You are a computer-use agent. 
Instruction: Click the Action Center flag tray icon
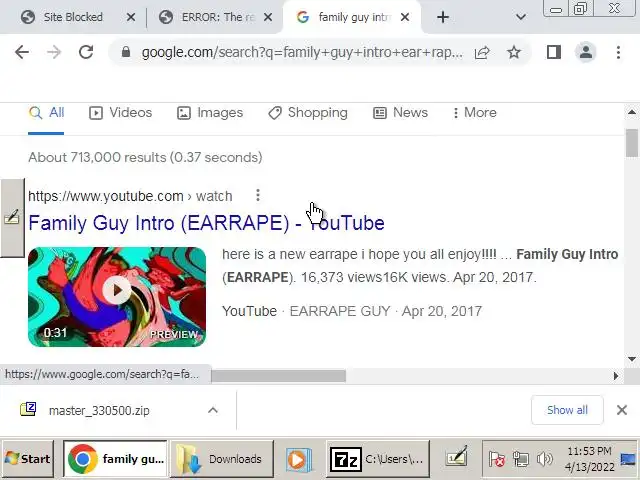click(497, 460)
